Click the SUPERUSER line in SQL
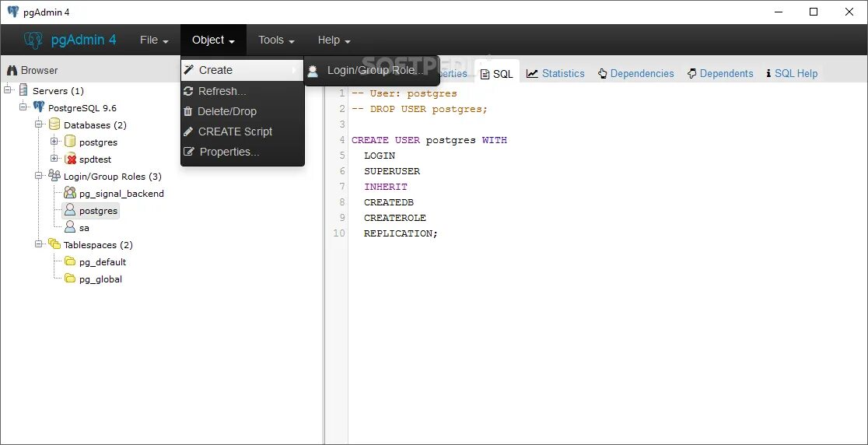 [392, 171]
